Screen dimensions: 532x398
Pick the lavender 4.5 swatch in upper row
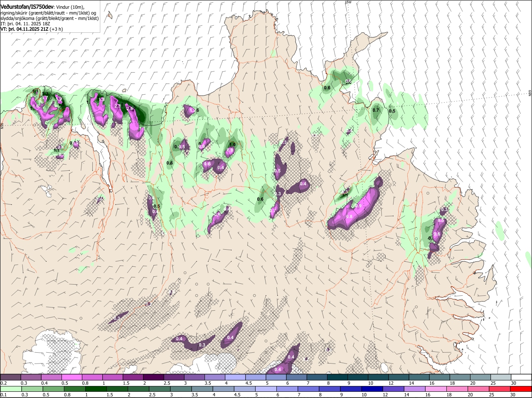(x=256, y=377)
